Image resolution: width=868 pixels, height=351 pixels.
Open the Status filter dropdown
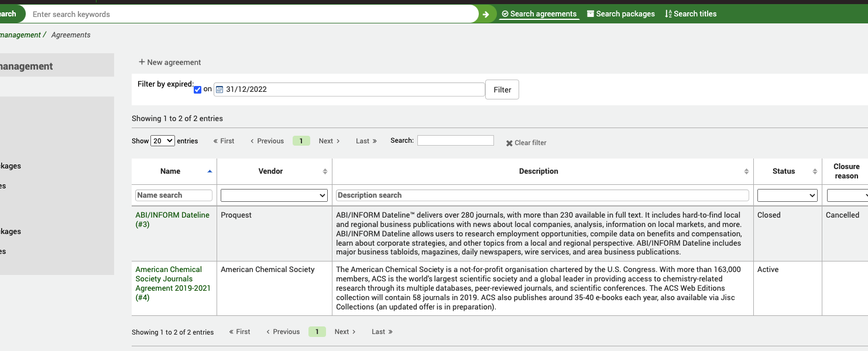(x=787, y=195)
